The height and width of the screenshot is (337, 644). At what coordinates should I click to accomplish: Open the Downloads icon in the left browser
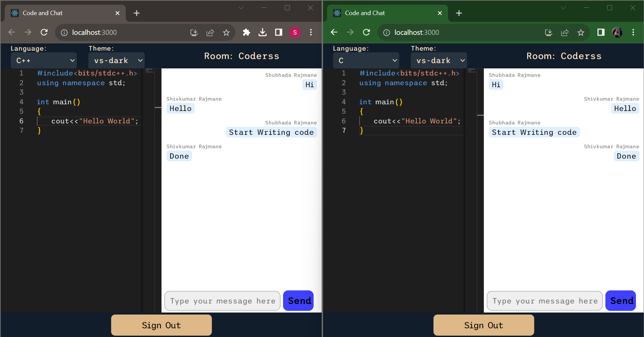click(x=262, y=32)
